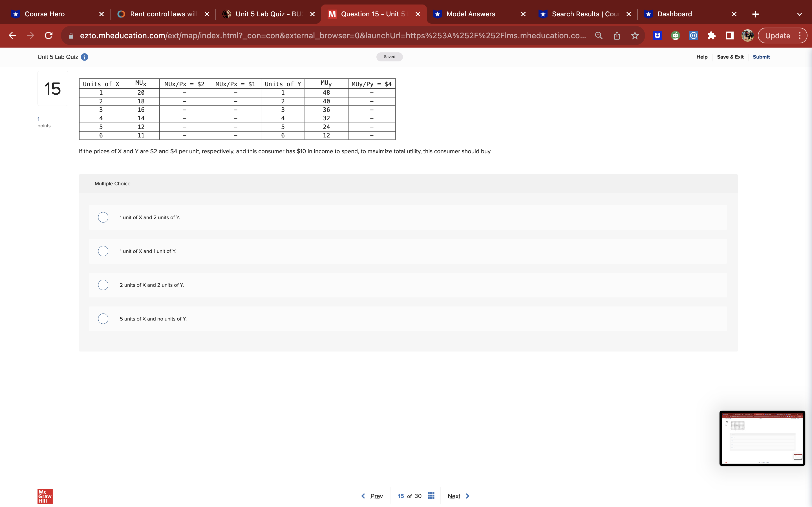The height and width of the screenshot is (507, 812).
Task: Select answer 2 units of X and 2 units of Y
Action: [103, 285]
